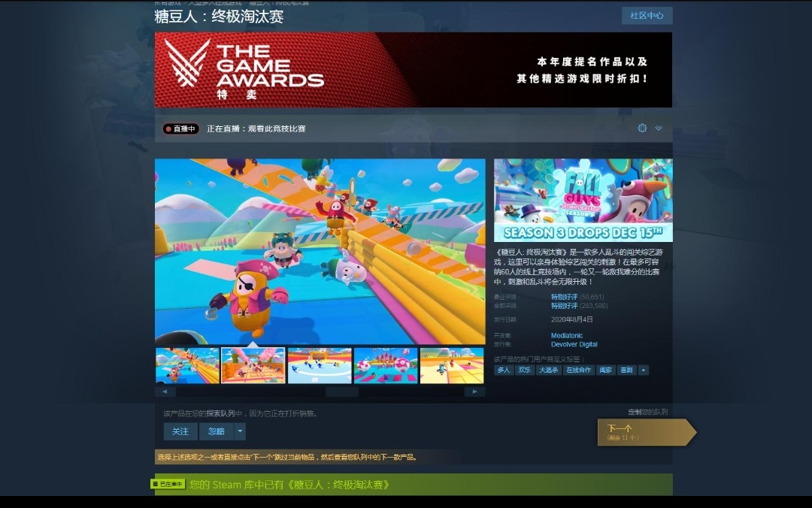The height and width of the screenshot is (508, 812).
Task: Select the 喜剧 tag
Action: click(626, 370)
